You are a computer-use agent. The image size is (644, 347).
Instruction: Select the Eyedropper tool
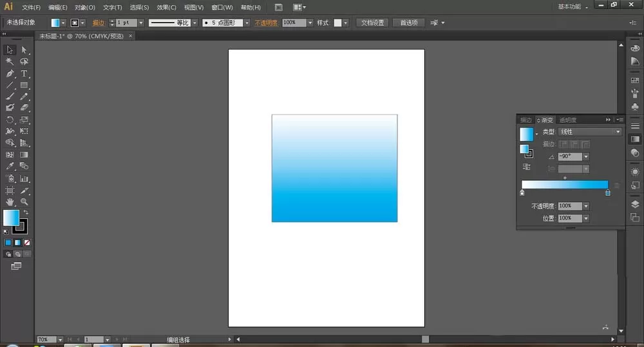(10, 166)
